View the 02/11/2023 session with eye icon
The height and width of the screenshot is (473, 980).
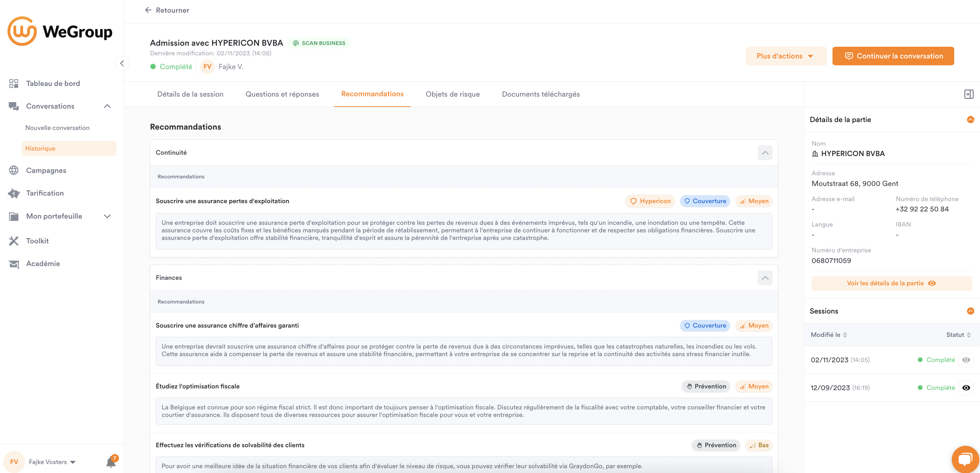(966, 360)
